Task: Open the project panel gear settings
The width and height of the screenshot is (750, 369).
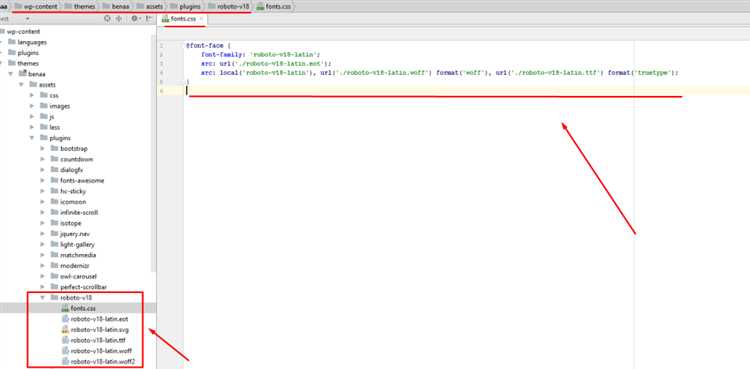Action: tap(135, 18)
